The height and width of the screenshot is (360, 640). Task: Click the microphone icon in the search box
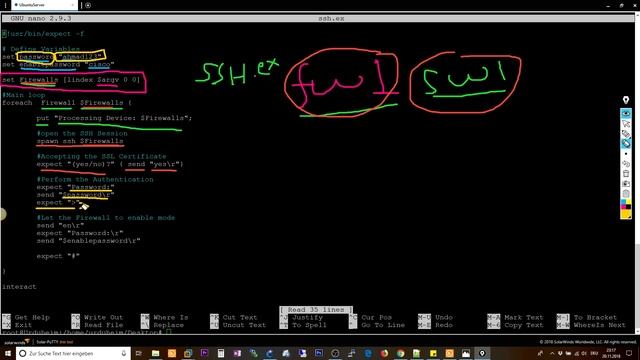[124, 353]
